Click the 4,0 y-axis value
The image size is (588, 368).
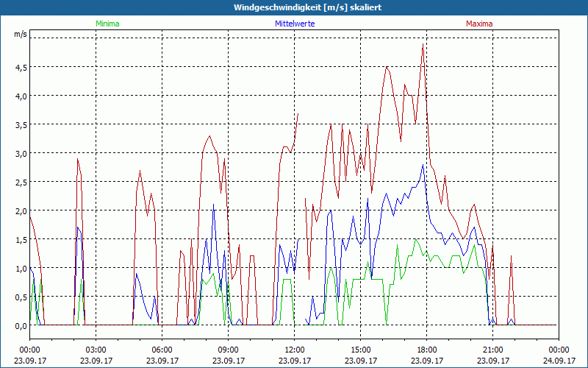tap(21, 96)
